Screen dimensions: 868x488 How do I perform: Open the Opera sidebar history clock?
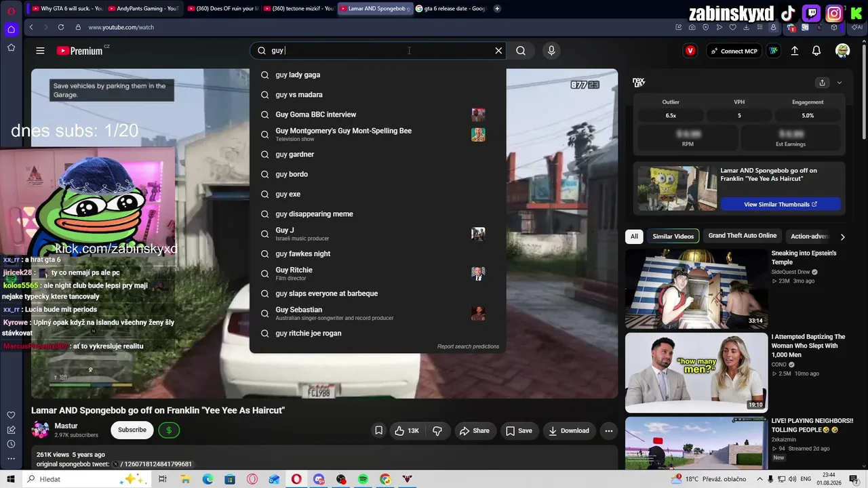point(11,444)
